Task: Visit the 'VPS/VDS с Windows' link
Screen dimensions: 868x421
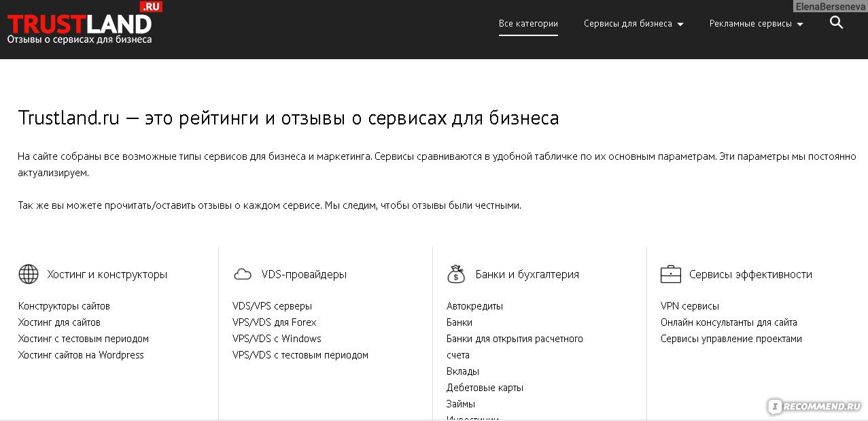Action: click(277, 339)
